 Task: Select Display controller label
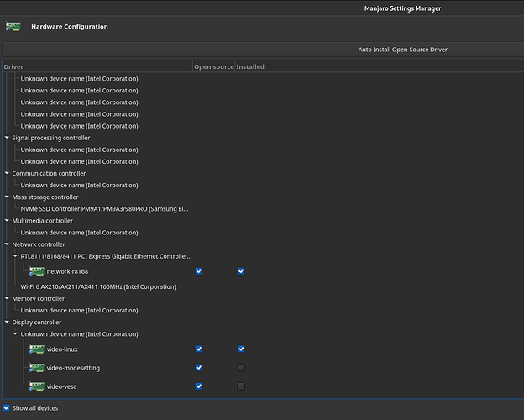tap(37, 323)
